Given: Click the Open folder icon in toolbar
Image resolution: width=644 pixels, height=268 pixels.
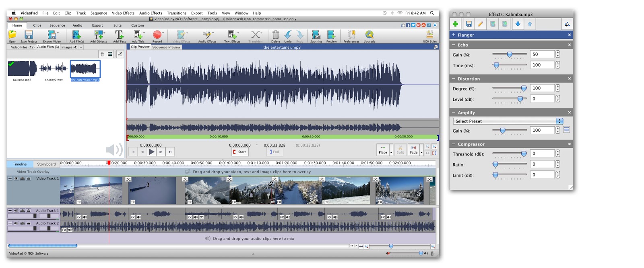Looking at the screenshot, I should [x=12, y=35].
